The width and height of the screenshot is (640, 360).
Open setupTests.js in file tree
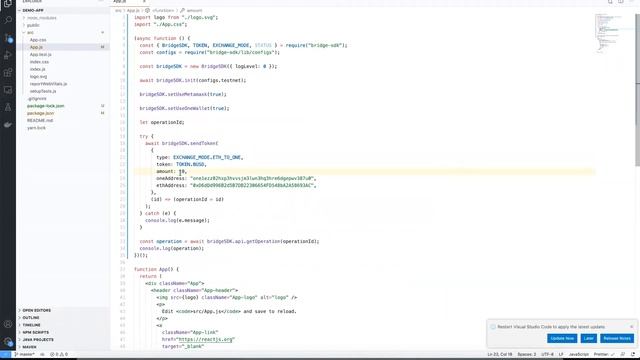pos(43,91)
